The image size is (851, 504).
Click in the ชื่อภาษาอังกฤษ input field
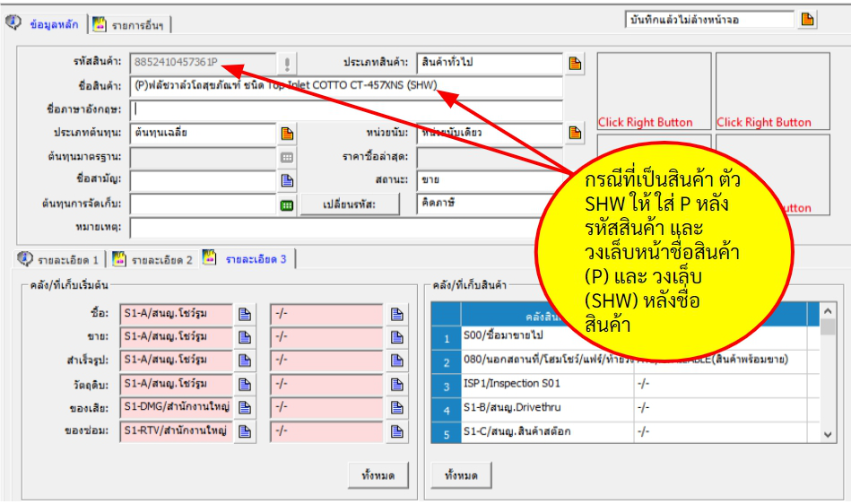tap(346, 109)
